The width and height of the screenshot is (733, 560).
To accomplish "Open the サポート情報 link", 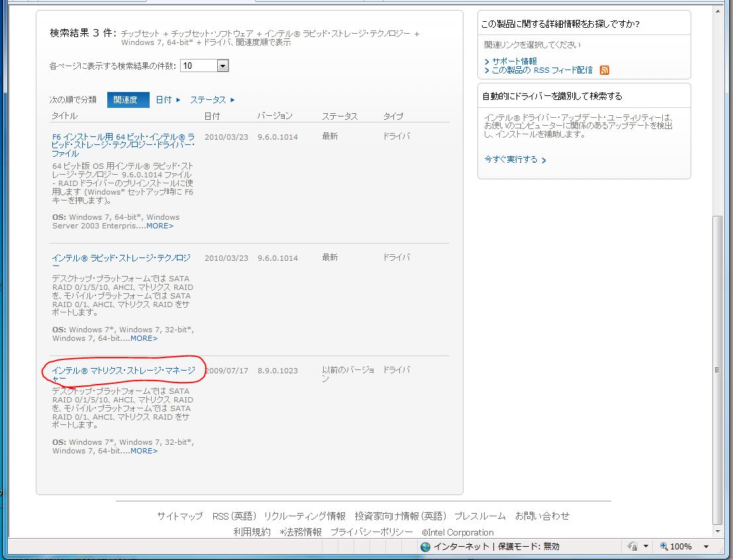I will pyautogui.click(x=514, y=62).
